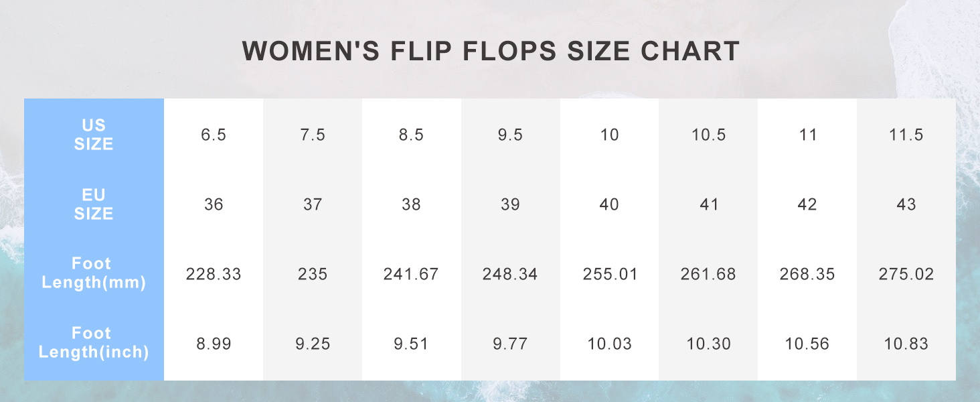Image resolution: width=980 pixels, height=402 pixels.
Task: Choose US size 10.5 cell
Action: tap(708, 135)
